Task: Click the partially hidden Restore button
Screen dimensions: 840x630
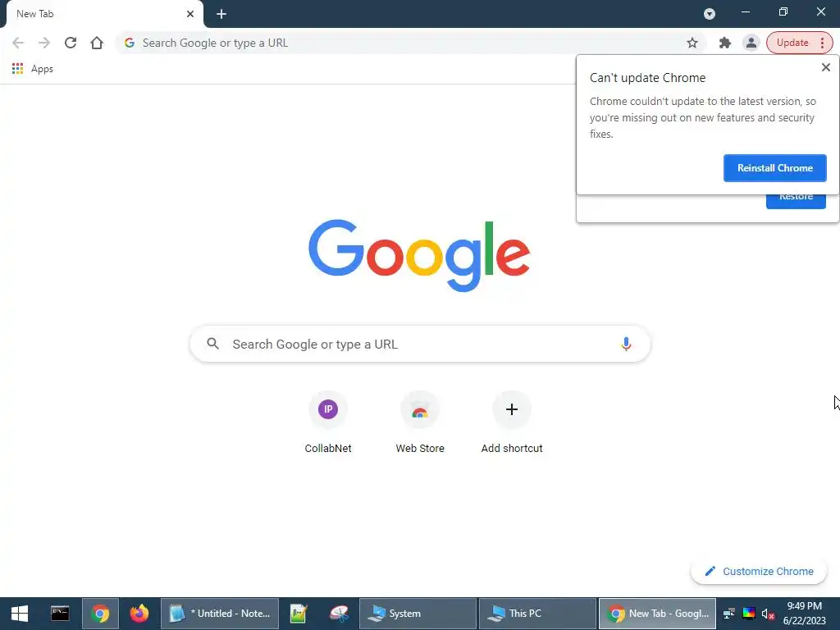Action: click(796, 201)
